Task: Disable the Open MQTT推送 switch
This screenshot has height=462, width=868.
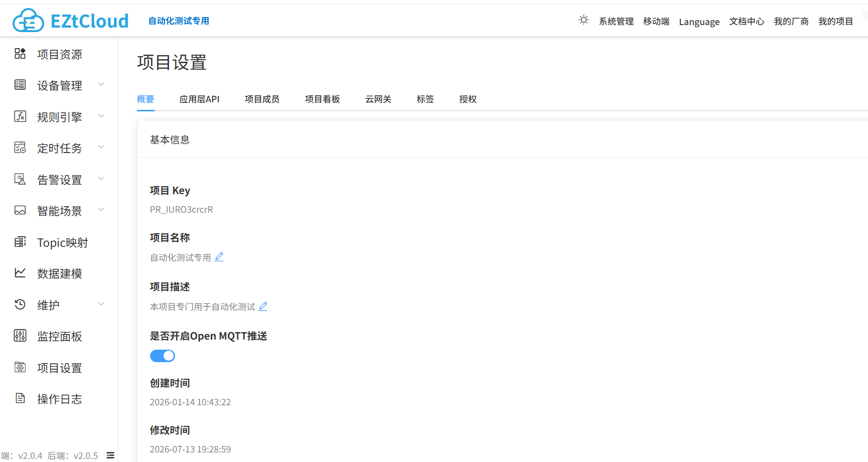Action: (x=163, y=356)
